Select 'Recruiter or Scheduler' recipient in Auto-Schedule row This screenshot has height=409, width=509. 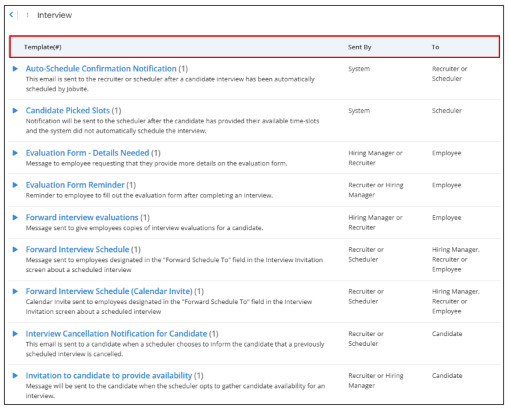click(x=449, y=74)
